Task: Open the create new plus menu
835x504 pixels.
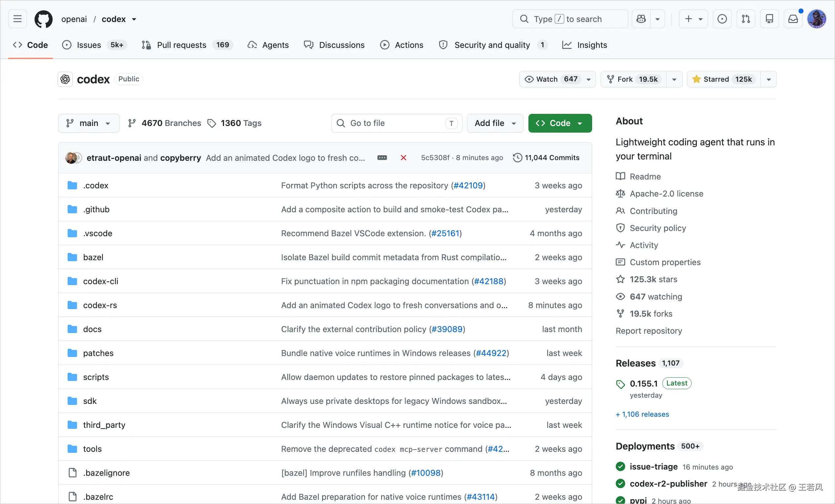Action: pos(693,19)
